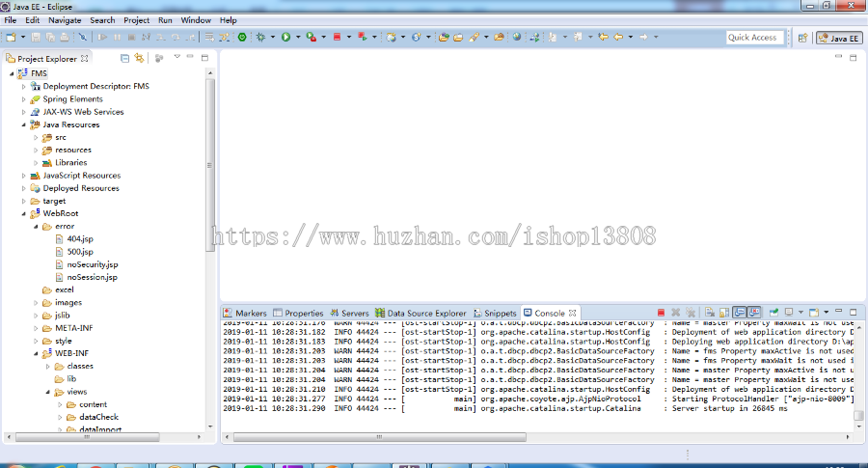Switch to the Snippets tab
Viewport: 868px width, 468px height.
pyautogui.click(x=495, y=313)
